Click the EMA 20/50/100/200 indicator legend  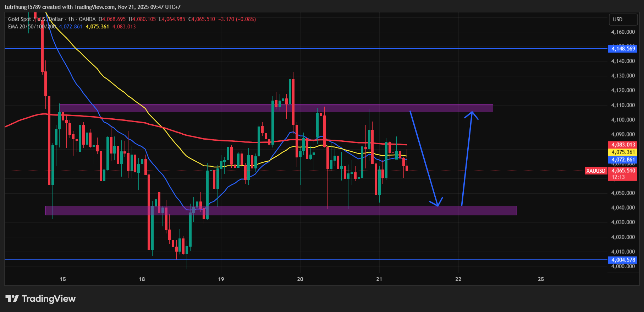[x=32, y=27]
